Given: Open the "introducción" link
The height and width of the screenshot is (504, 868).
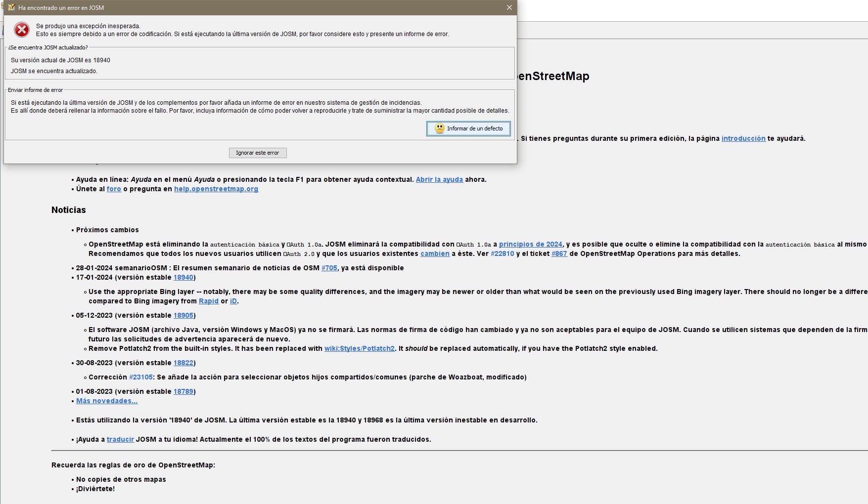Looking at the screenshot, I should [743, 138].
